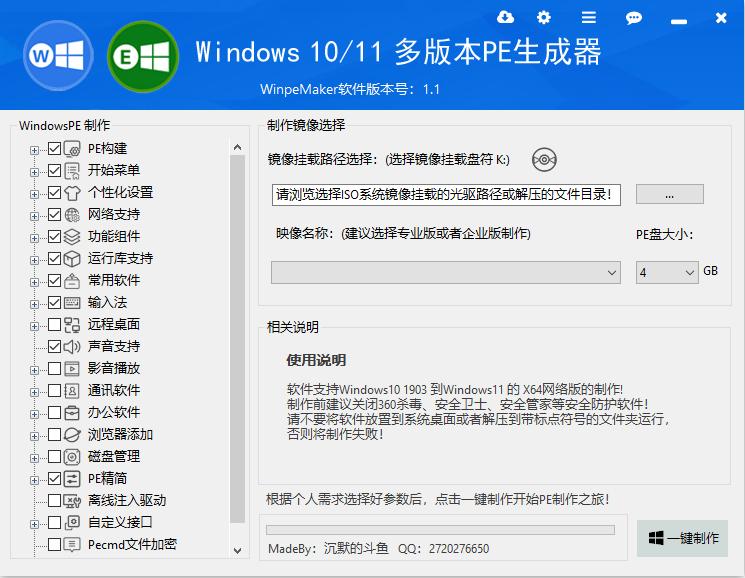Image resolution: width=745 pixels, height=578 pixels.
Task: Enable the 办公软件 checkbox
Action: point(55,412)
